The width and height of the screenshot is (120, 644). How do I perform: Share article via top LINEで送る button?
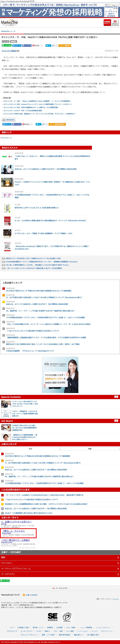(x=7, y=46)
